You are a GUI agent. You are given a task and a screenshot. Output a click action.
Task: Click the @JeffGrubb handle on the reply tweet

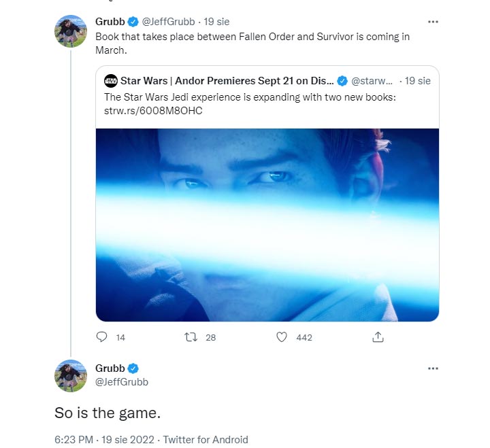[x=122, y=382]
